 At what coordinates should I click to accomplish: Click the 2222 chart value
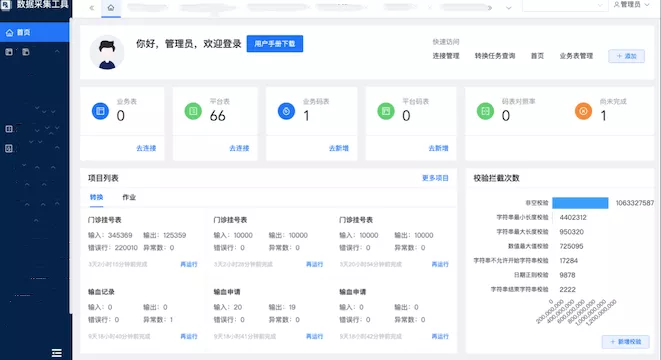(567, 290)
